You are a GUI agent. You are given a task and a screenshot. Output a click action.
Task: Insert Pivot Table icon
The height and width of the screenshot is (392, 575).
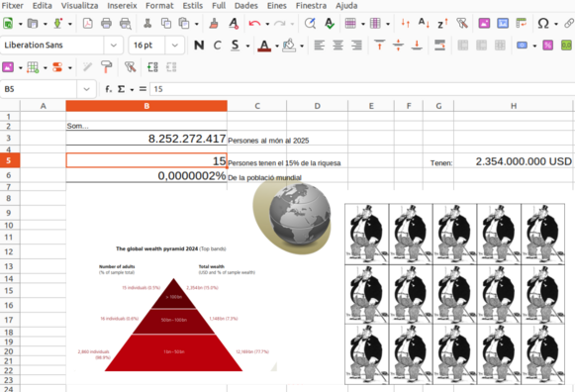pyautogui.click(x=522, y=24)
